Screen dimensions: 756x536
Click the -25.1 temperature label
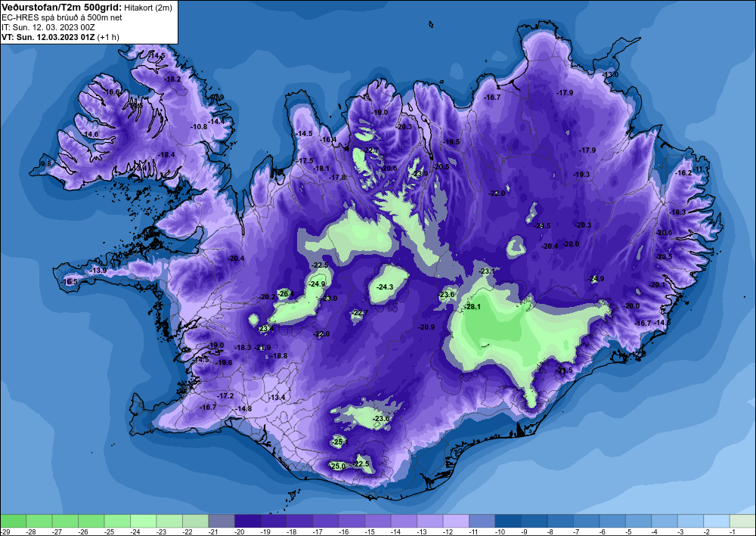340,442
